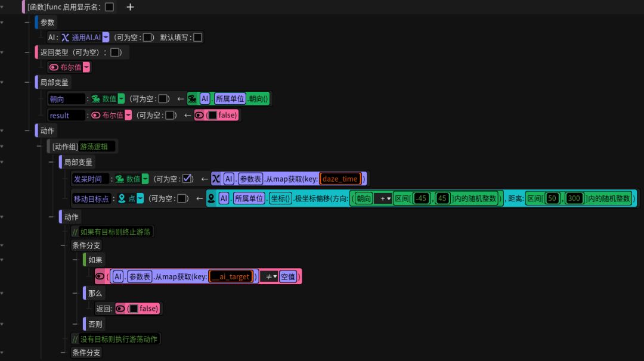Open the plus operator dropdown after 朝向

pos(383,198)
